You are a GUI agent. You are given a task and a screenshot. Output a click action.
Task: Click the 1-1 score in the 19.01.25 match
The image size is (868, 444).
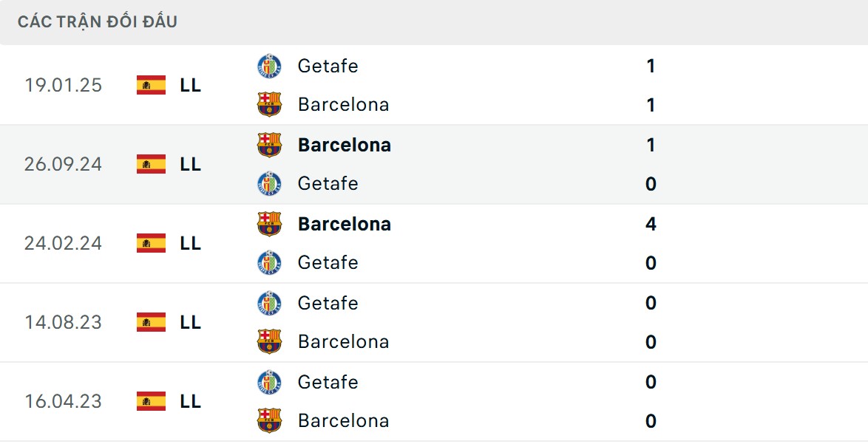649,85
